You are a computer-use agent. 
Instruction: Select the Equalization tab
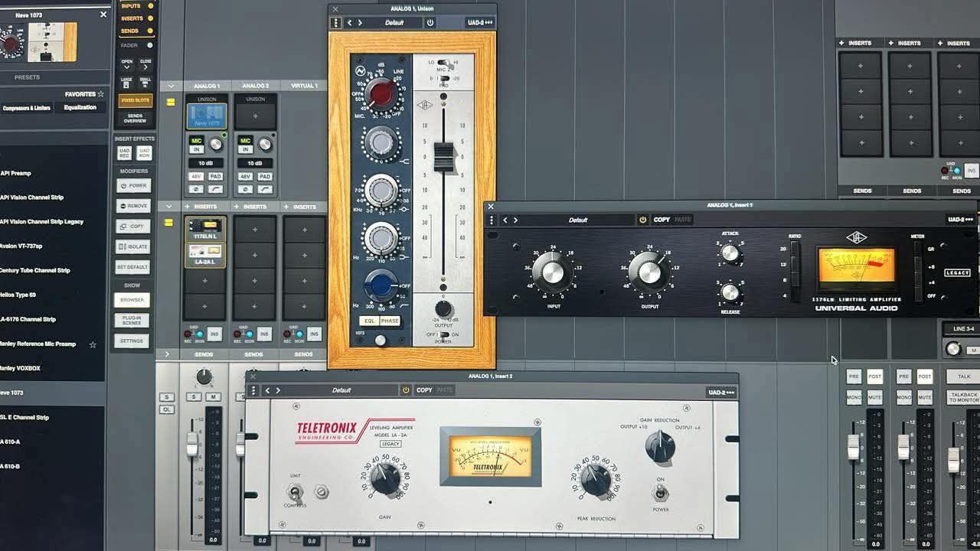coord(80,108)
